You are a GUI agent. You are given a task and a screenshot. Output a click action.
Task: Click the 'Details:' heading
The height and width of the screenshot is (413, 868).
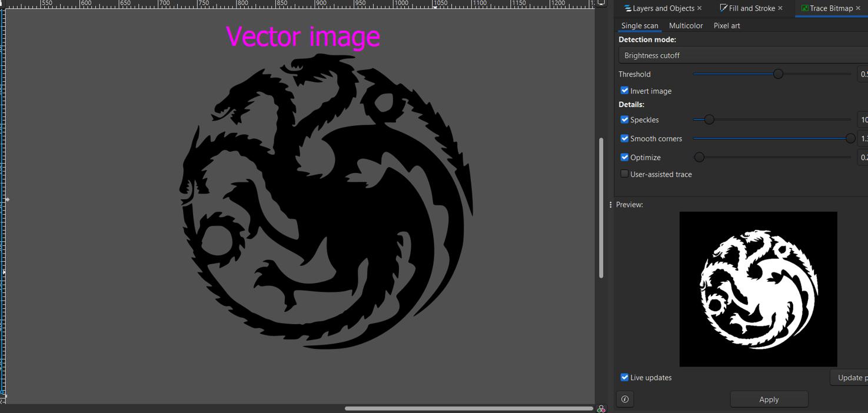coord(631,104)
